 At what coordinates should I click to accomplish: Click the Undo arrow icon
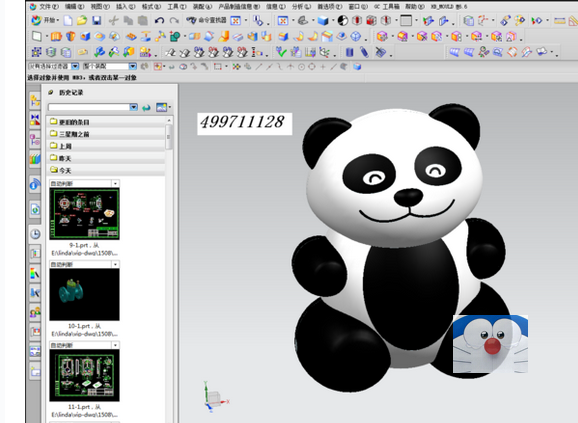point(159,21)
